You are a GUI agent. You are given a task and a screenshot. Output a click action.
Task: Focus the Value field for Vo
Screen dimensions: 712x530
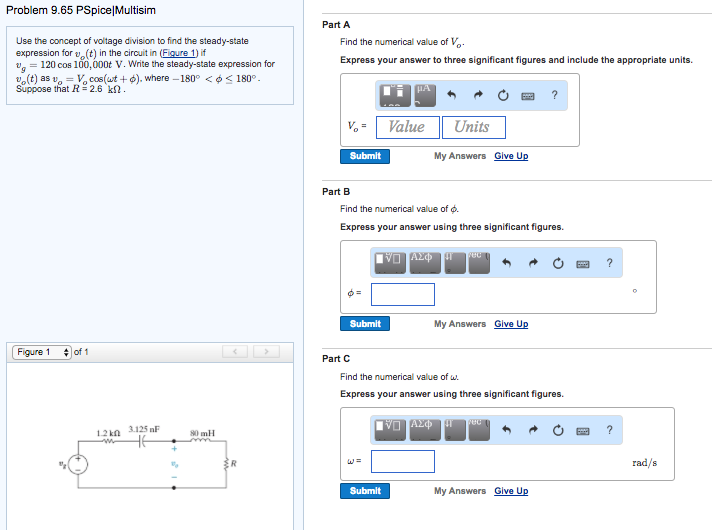[408, 127]
